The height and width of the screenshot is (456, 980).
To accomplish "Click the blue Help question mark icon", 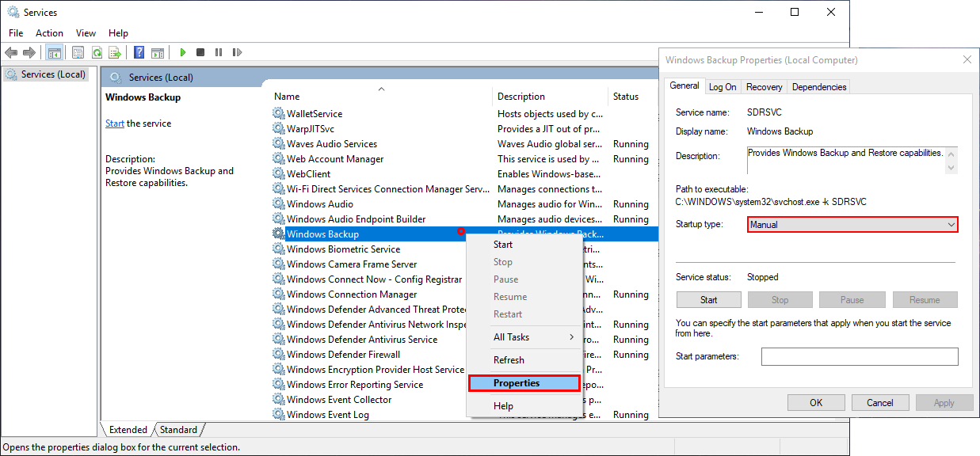I will (x=139, y=52).
